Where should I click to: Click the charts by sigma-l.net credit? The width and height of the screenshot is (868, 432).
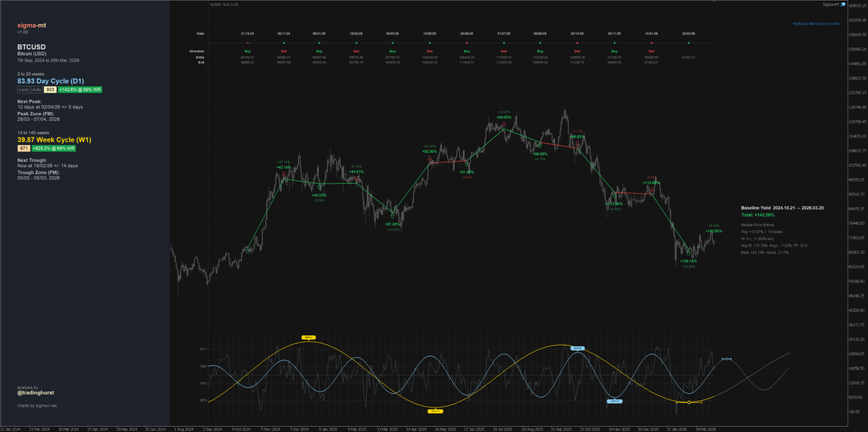pos(36,406)
